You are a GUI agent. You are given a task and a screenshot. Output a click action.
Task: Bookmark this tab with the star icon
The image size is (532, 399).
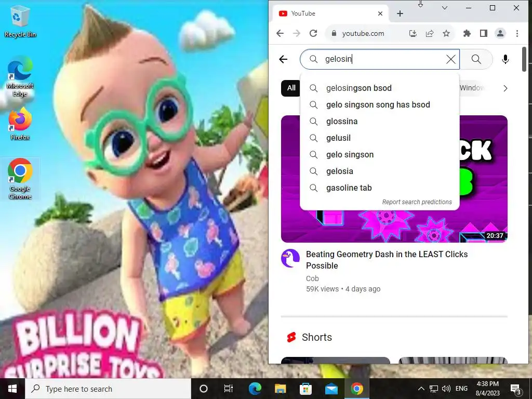pyautogui.click(x=446, y=33)
